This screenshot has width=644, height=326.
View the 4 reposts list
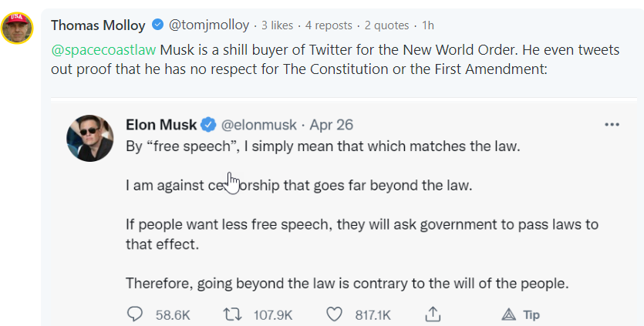click(330, 25)
